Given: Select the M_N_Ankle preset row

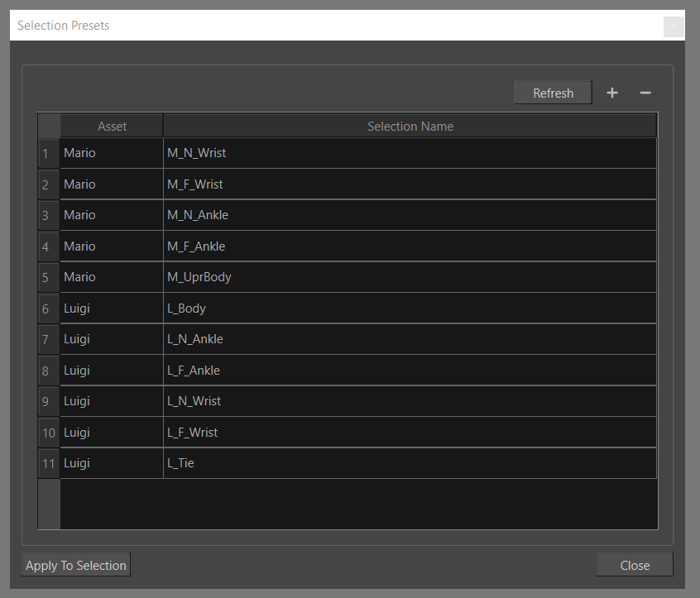Looking at the screenshot, I should tap(331, 215).
